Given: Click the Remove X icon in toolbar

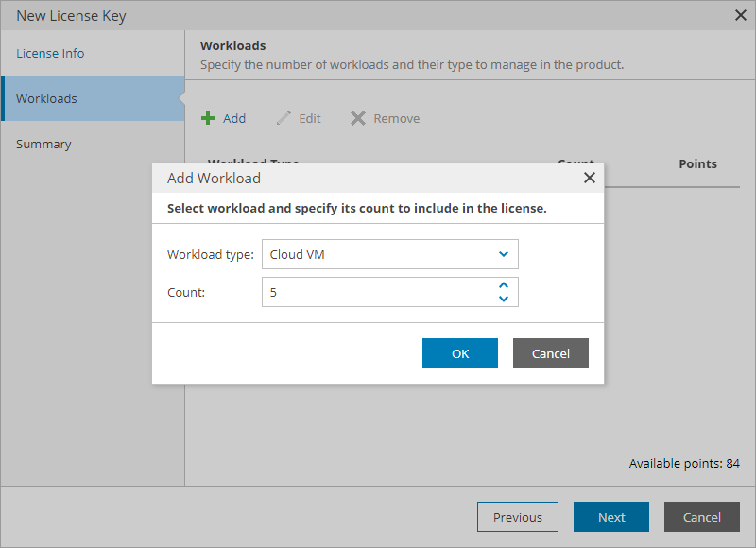Looking at the screenshot, I should [x=357, y=119].
